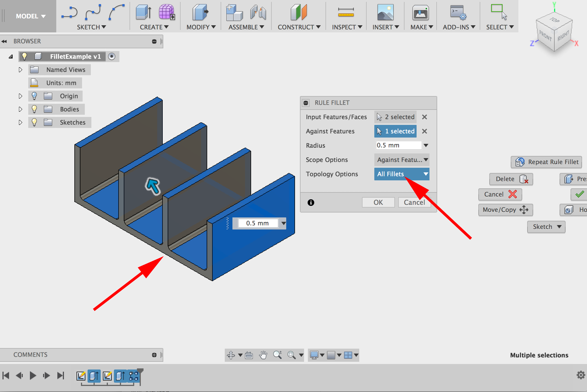
Task: Open the INSPECT menu
Action: tap(347, 27)
